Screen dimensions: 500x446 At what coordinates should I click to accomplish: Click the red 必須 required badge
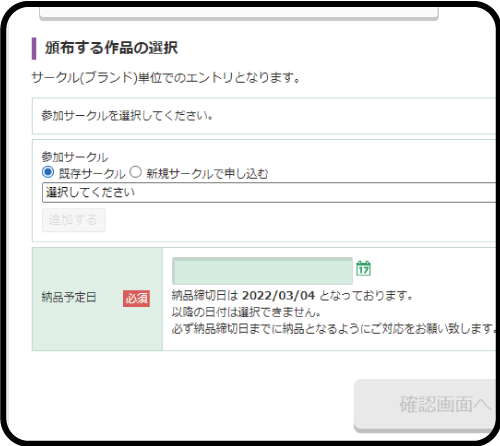(136, 298)
